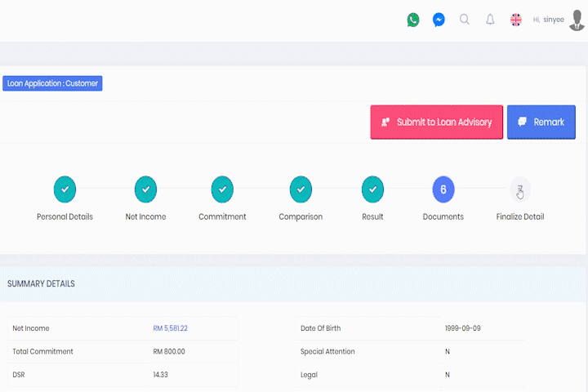Select Legal value N
This screenshot has width=588, height=392.
point(448,375)
